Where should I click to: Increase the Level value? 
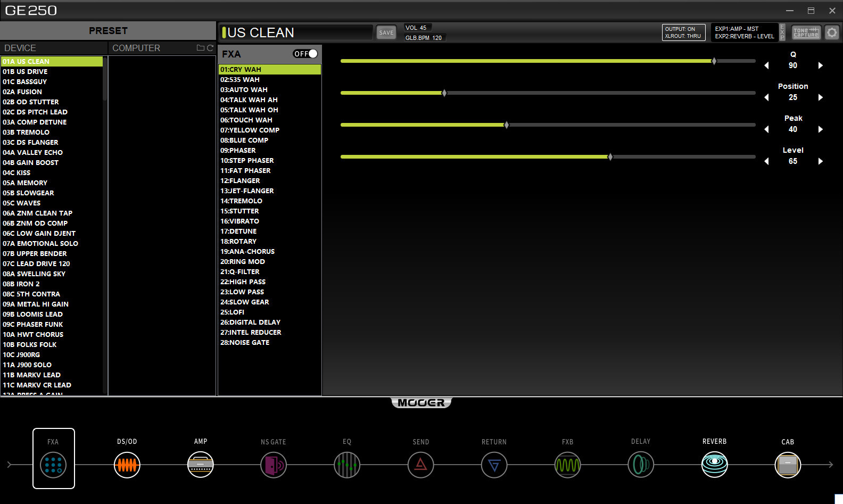pyautogui.click(x=820, y=161)
